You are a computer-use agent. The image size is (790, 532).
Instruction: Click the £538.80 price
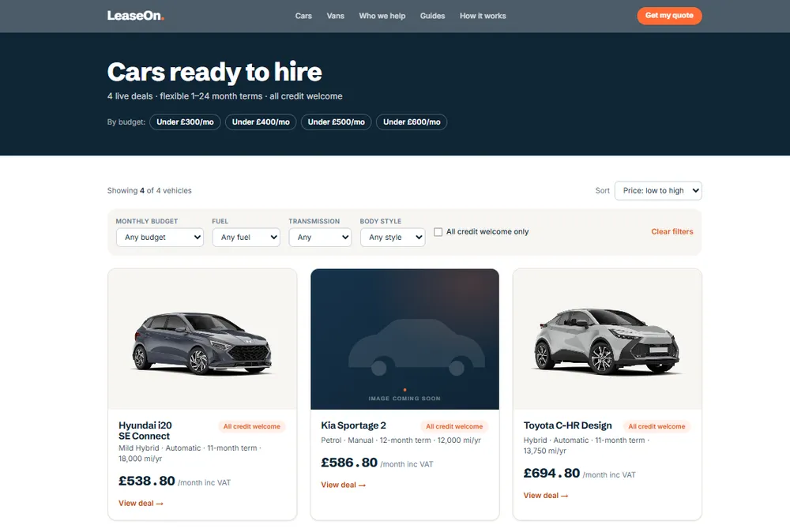(147, 481)
